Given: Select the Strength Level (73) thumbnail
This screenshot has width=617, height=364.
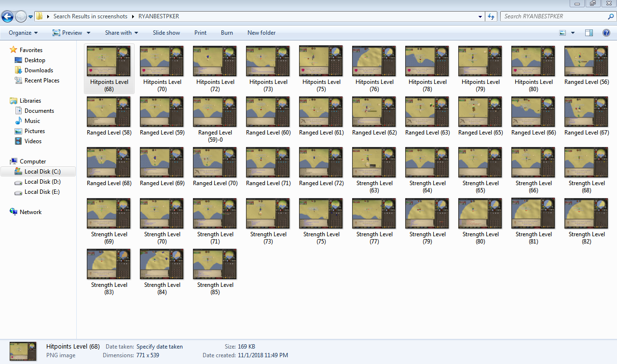Looking at the screenshot, I should tap(268, 214).
